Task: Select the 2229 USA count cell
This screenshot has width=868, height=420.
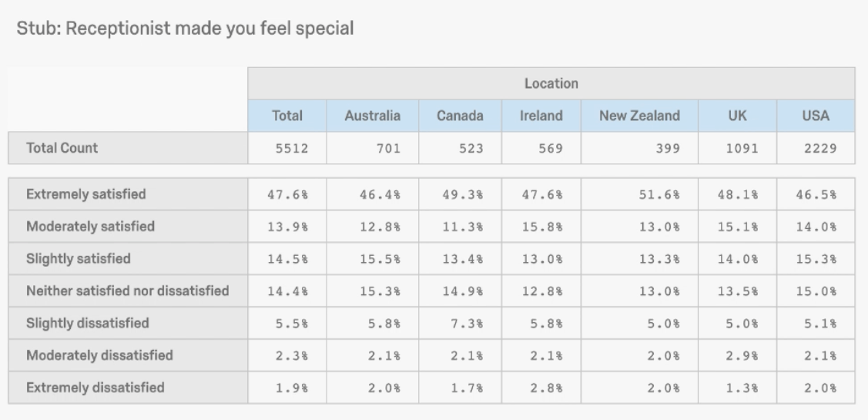Action: click(x=816, y=148)
